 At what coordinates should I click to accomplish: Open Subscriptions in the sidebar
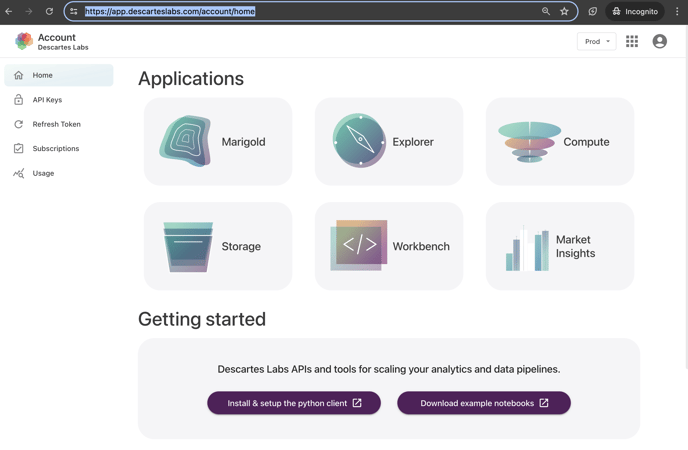click(x=59, y=148)
